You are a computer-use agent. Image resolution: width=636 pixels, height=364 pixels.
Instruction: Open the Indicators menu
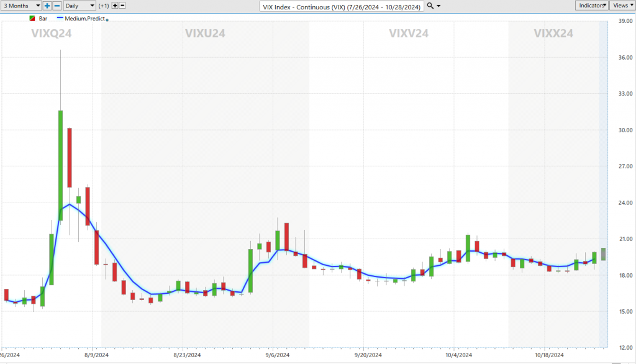[x=591, y=5]
